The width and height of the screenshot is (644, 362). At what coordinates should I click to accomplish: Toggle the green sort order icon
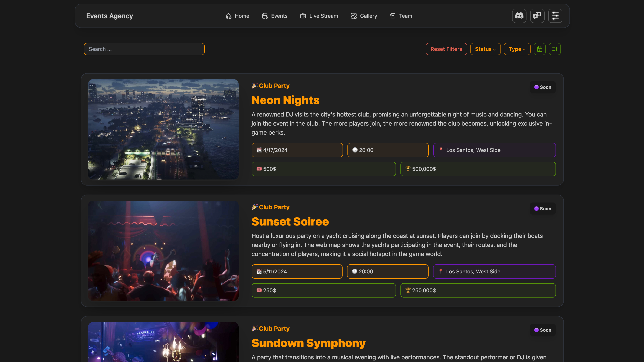pos(555,49)
